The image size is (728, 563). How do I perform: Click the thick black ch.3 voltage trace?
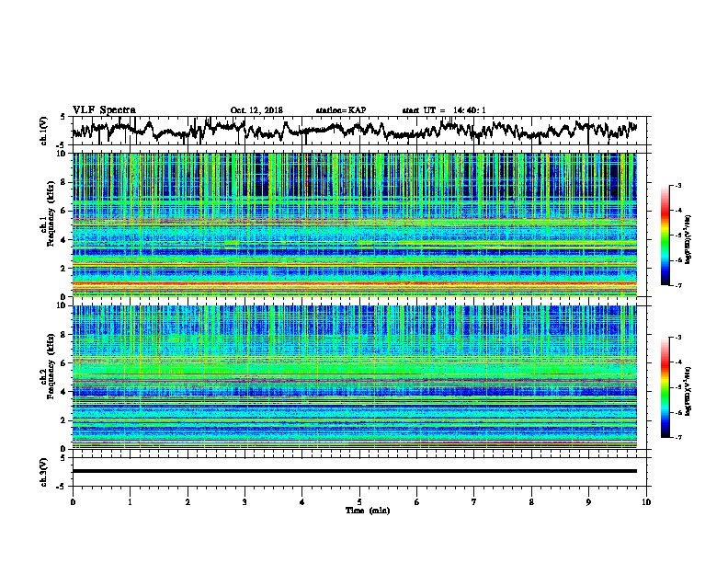point(355,471)
